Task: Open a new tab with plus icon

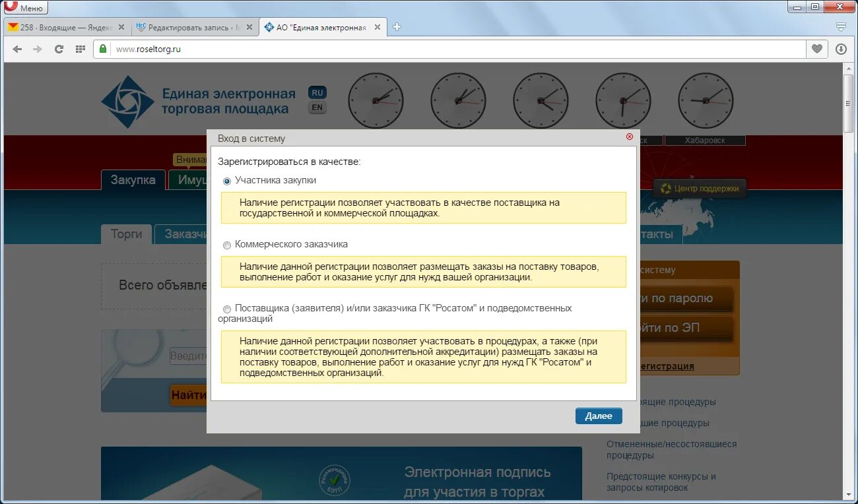Action: point(397,27)
